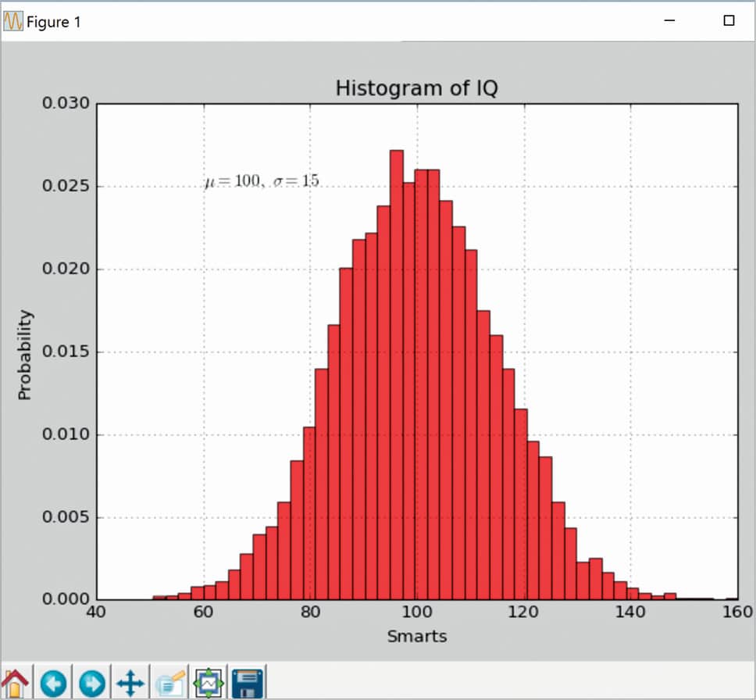Viewport: 756px width, 700px height.
Task: Open the configure subplots tool
Action: coord(209,682)
